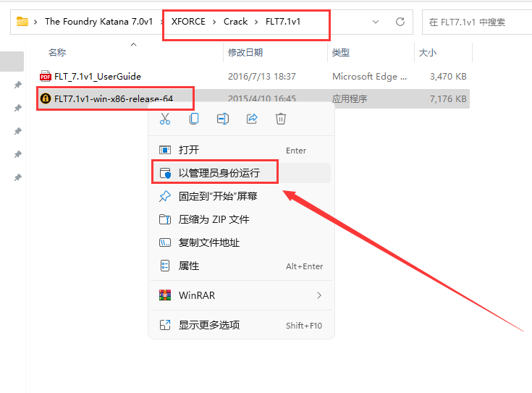Sort by 修改日期 column header
Screen dimensions: 532x393
pyautogui.click(x=245, y=53)
